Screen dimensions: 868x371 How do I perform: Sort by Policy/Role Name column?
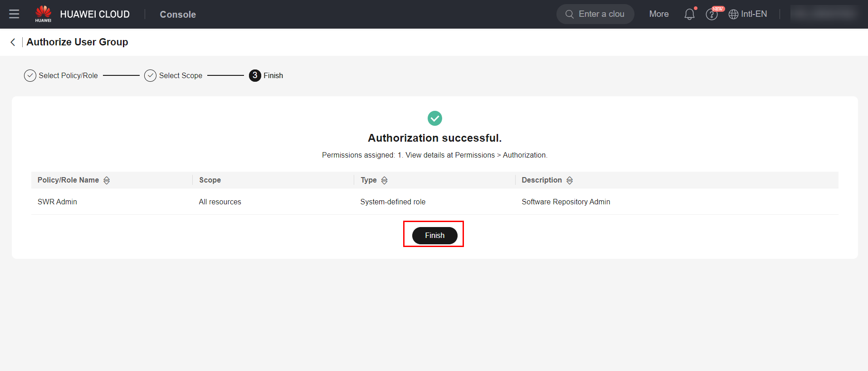click(x=107, y=180)
